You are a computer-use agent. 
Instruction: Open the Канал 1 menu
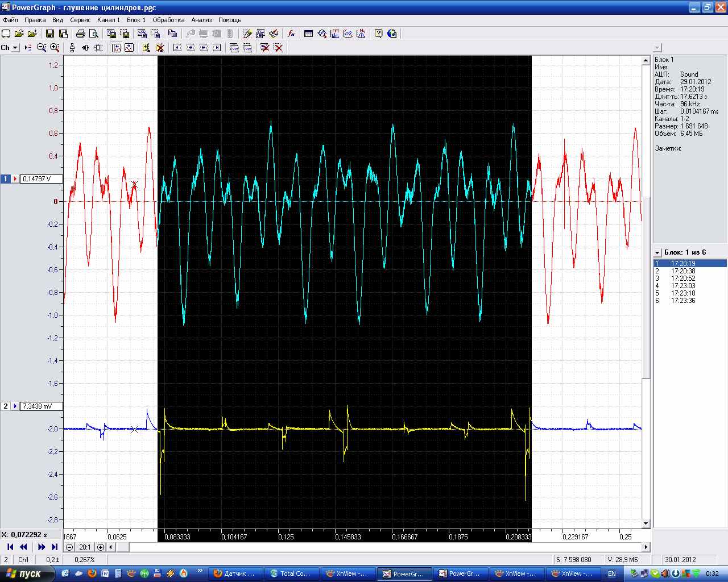click(x=109, y=20)
